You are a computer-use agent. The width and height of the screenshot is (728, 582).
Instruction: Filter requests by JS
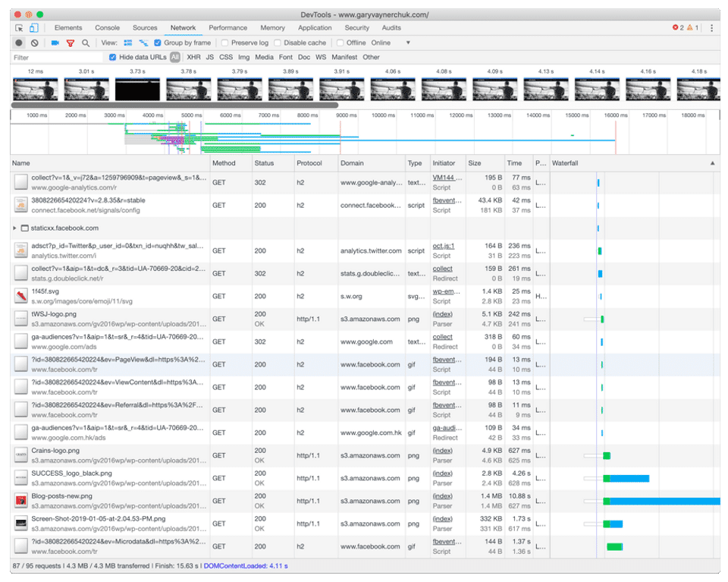coord(210,57)
